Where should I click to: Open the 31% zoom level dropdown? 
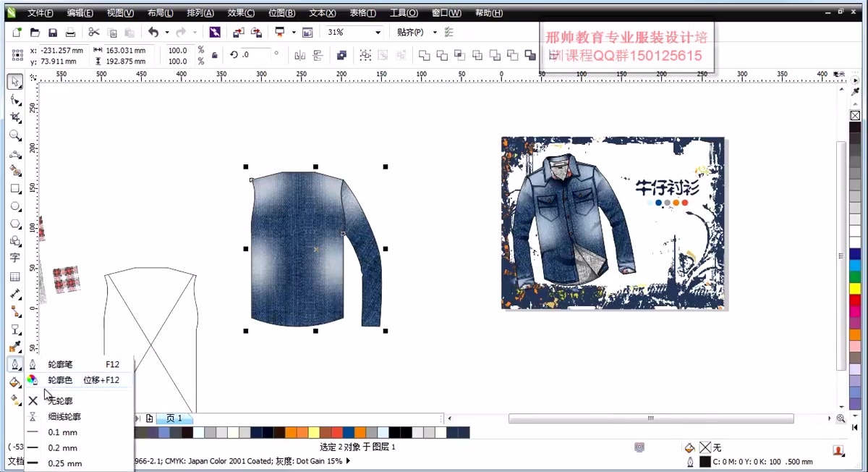378,33
